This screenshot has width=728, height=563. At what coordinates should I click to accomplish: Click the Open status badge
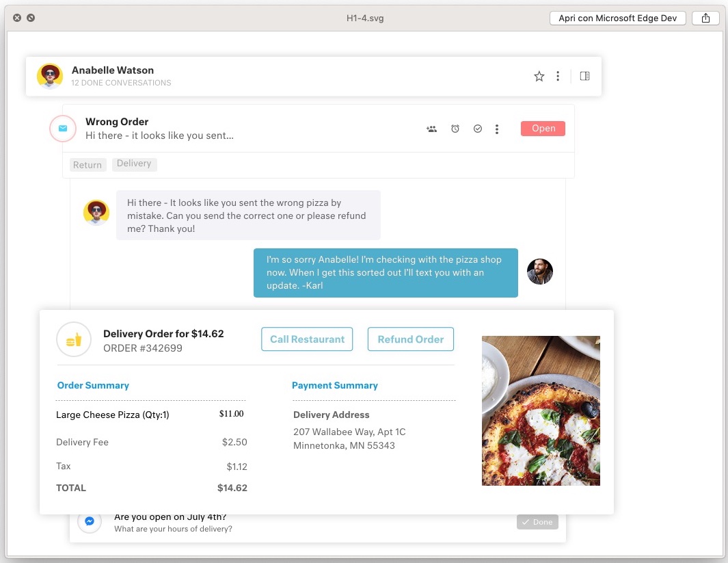pos(543,129)
